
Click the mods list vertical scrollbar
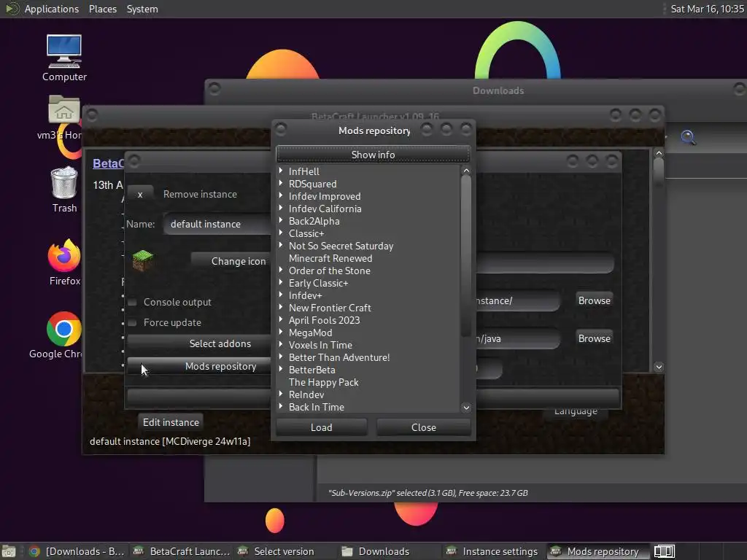[466, 257]
